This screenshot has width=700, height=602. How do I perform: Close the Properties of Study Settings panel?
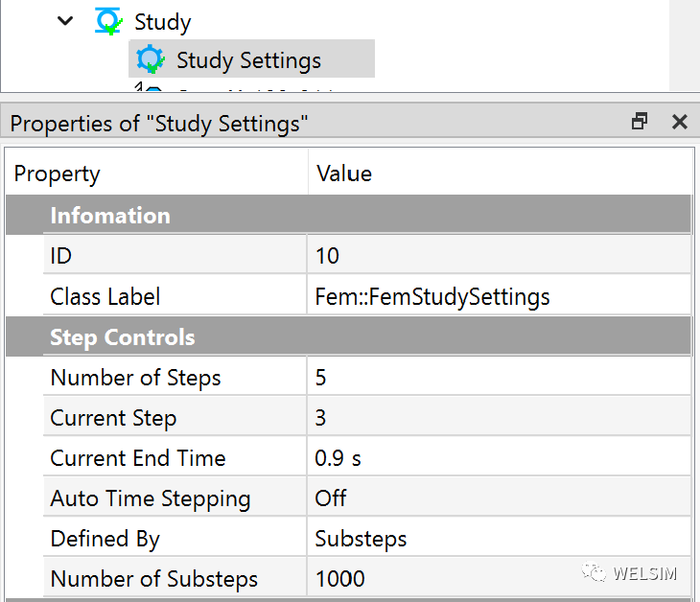(680, 122)
